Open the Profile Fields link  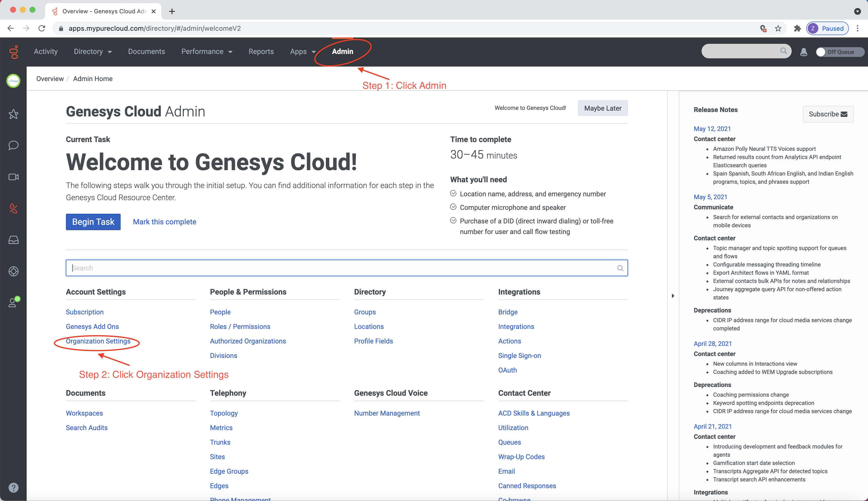point(374,341)
